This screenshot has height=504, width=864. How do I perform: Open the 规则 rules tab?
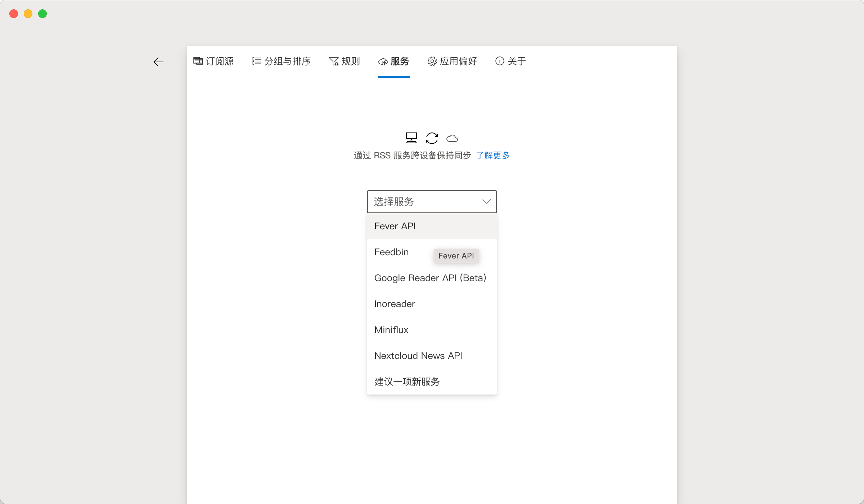[345, 61]
